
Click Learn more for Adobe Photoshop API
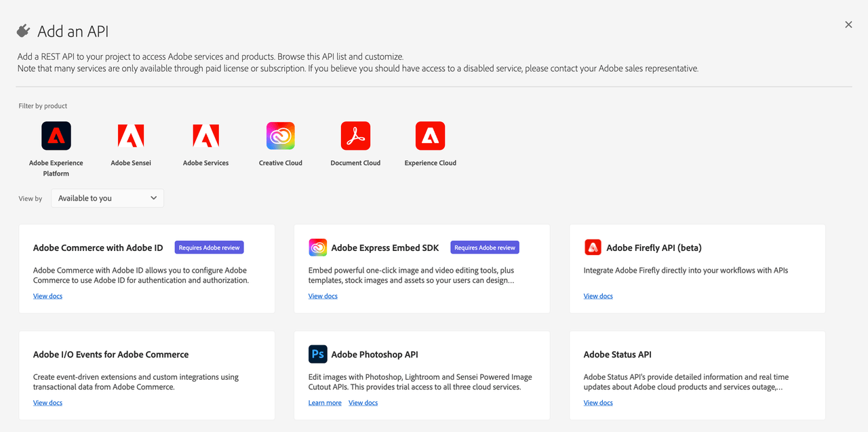[325, 403]
